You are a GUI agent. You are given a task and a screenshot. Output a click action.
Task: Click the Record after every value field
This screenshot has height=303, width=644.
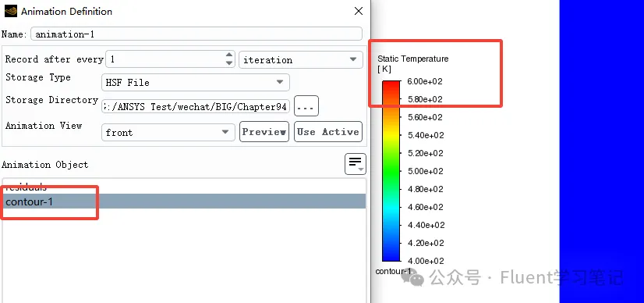tap(165, 59)
